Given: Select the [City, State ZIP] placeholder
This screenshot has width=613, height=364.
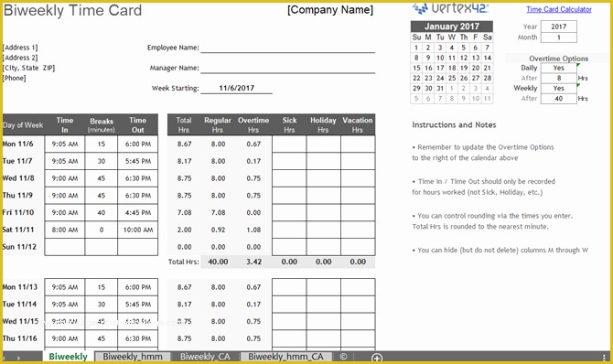Looking at the screenshot, I should click(29, 68).
